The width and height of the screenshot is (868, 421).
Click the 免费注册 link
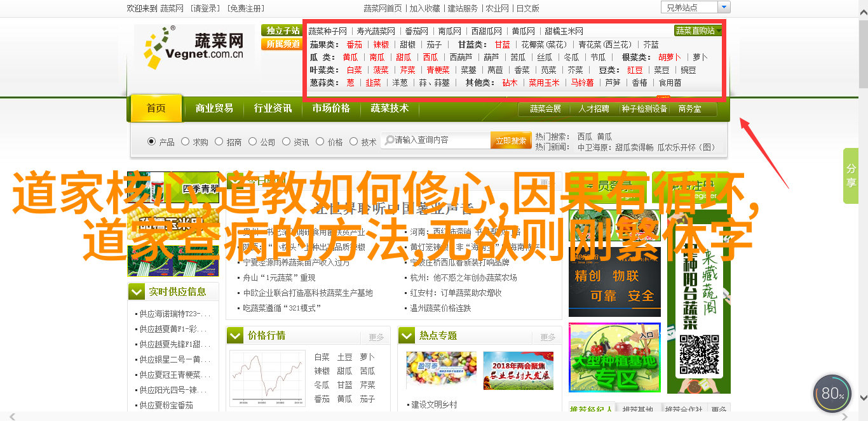[x=245, y=8]
